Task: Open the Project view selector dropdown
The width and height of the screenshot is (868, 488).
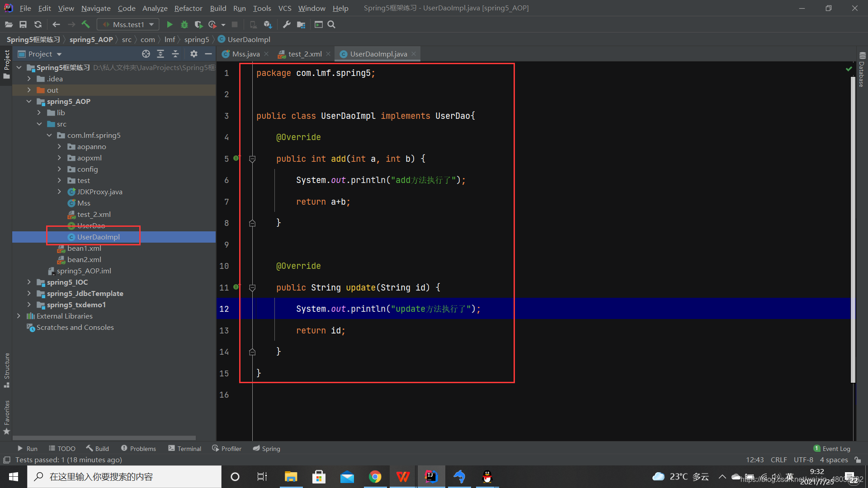Action: 40,54
